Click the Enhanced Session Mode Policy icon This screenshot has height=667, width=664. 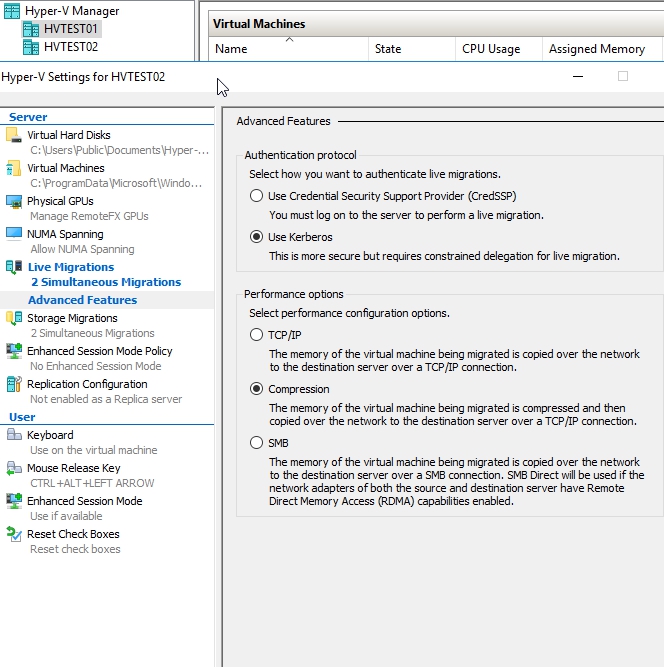pos(13,351)
